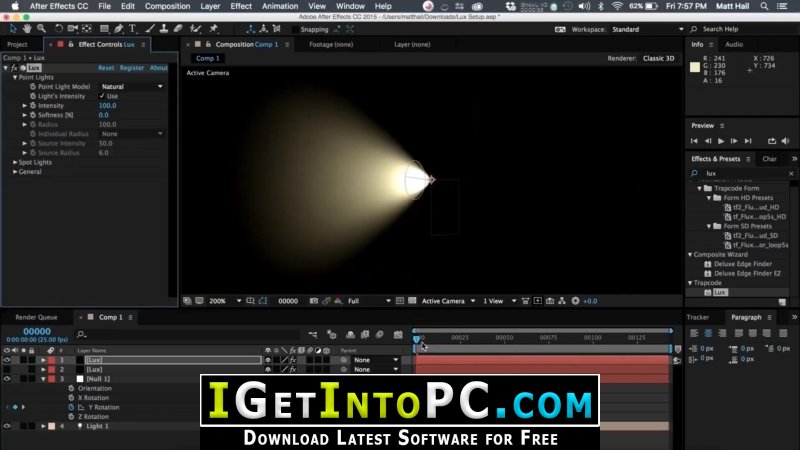Open the Composition menu
This screenshot has height=450, width=800.
(167, 6)
